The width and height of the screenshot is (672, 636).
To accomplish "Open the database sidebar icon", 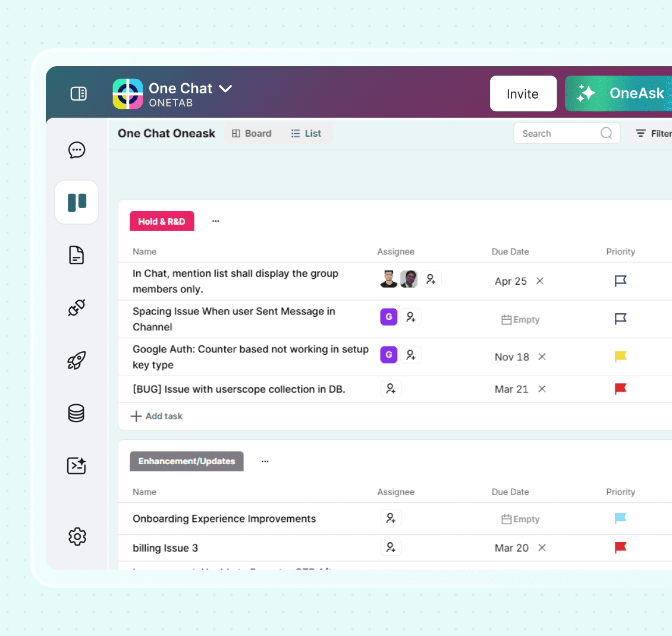I will point(77,413).
